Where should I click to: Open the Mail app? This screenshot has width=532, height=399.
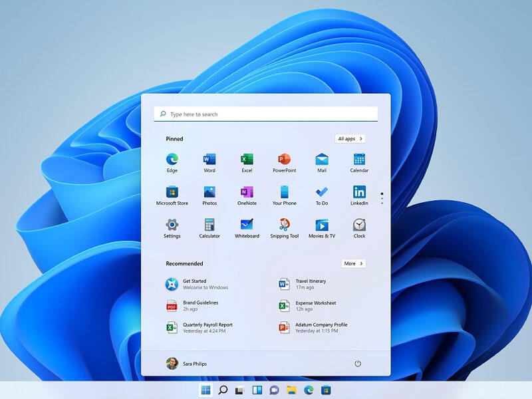click(322, 162)
